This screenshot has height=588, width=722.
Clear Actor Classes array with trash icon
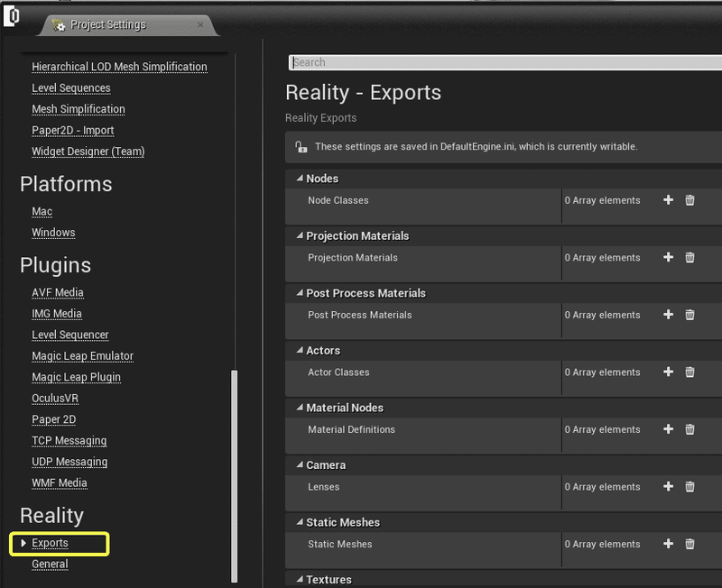(690, 372)
